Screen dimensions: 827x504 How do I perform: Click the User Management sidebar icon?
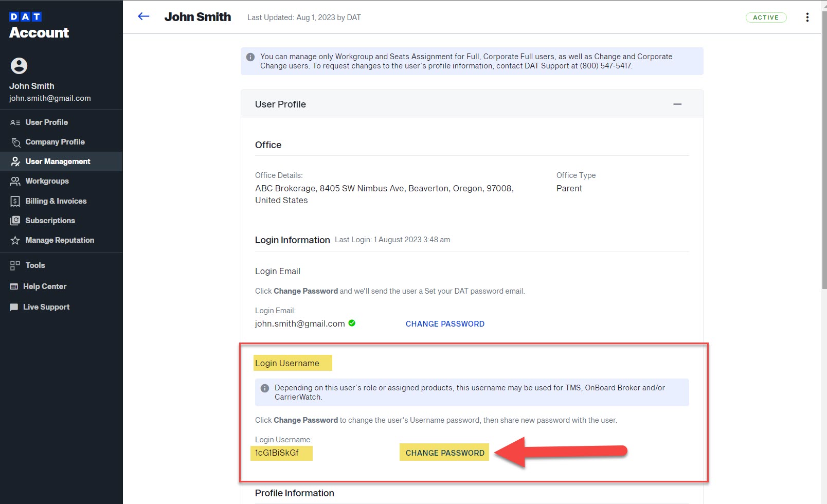[x=15, y=161]
